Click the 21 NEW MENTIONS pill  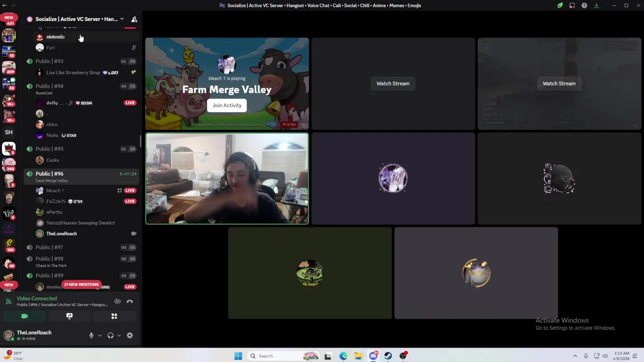click(82, 285)
